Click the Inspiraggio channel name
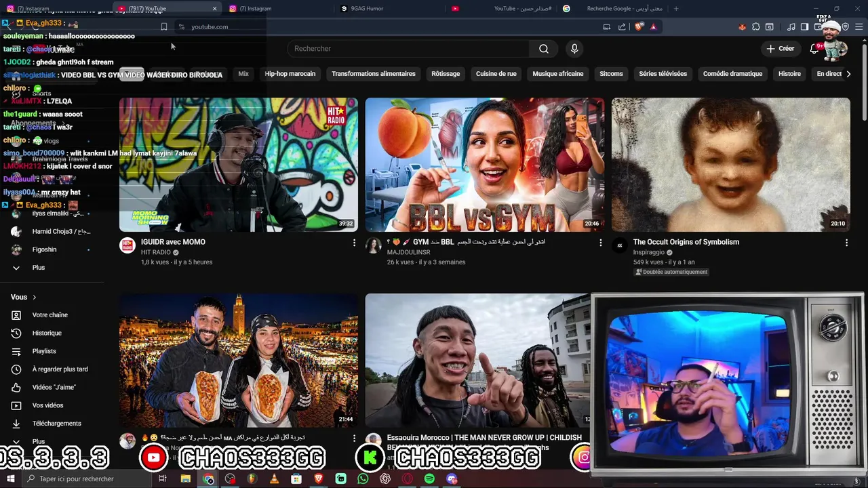The height and width of the screenshot is (488, 868). click(x=649, y=252)
